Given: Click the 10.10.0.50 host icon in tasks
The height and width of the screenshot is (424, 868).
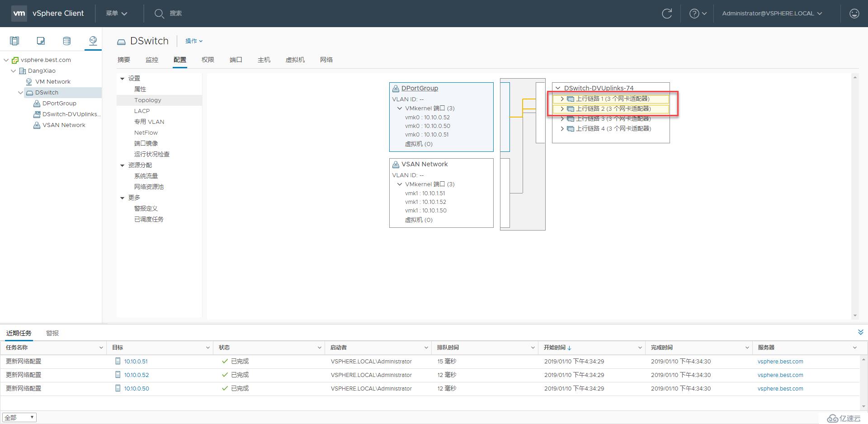Looking at the screenshot, I should [x=118, y=388].
